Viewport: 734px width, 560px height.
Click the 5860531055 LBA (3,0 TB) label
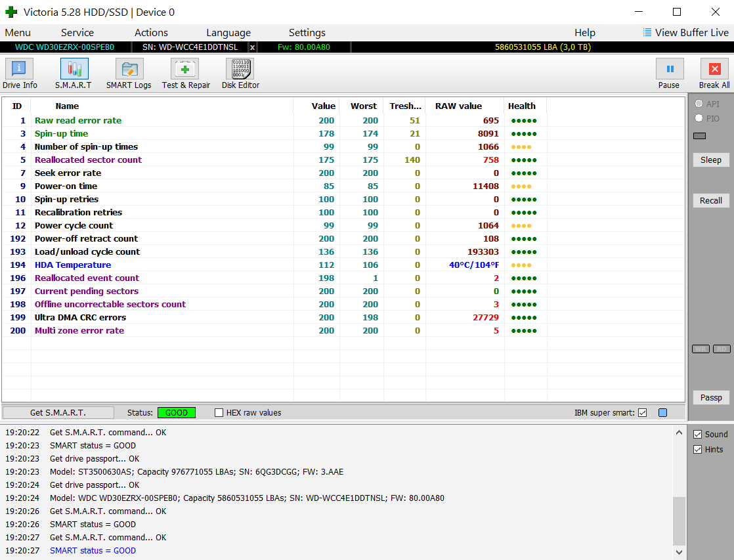(x=543, y=47)
